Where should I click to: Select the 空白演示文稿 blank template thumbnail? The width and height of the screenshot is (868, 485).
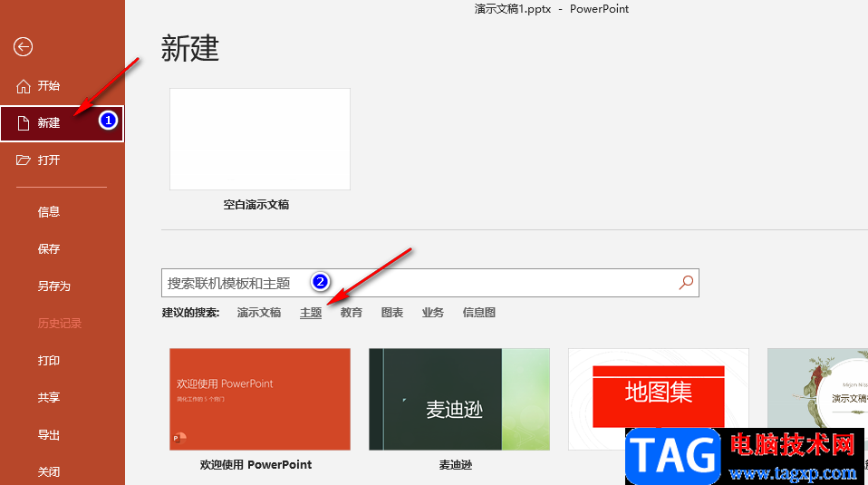(260, 139)
